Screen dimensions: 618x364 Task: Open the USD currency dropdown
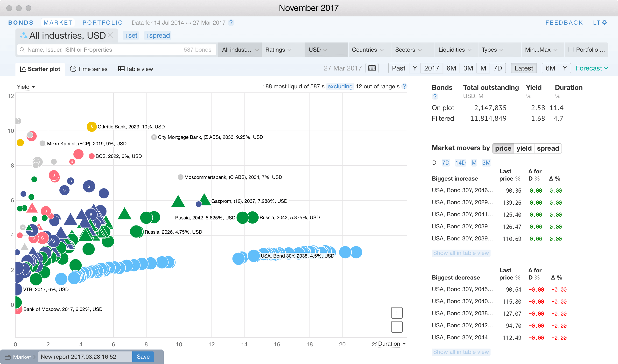(326, 50)
